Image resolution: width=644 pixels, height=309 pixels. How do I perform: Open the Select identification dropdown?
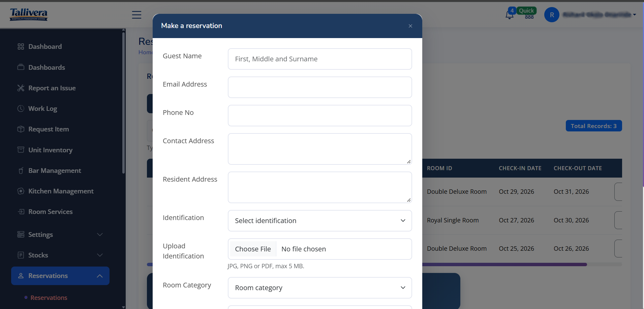[320, 221]
